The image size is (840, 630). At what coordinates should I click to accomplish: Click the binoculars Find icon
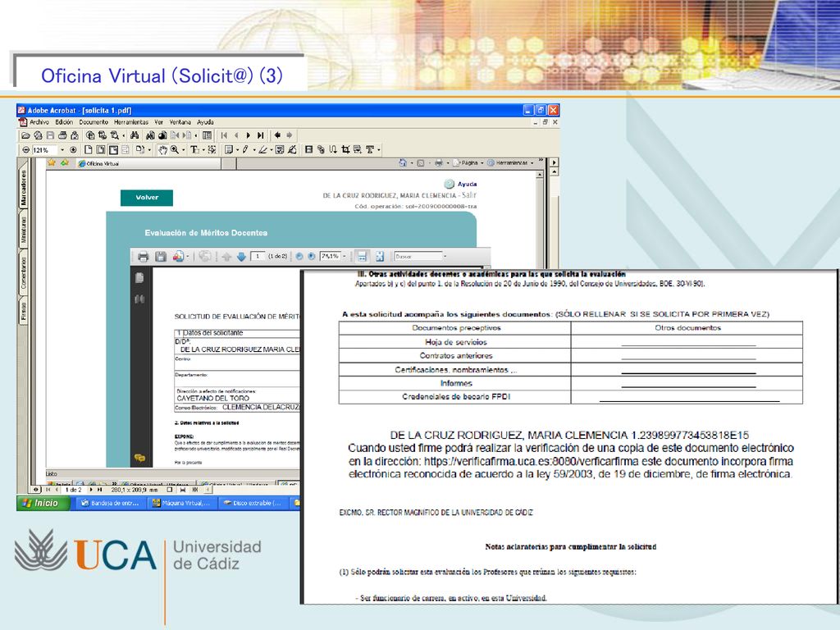click(134, 135)
